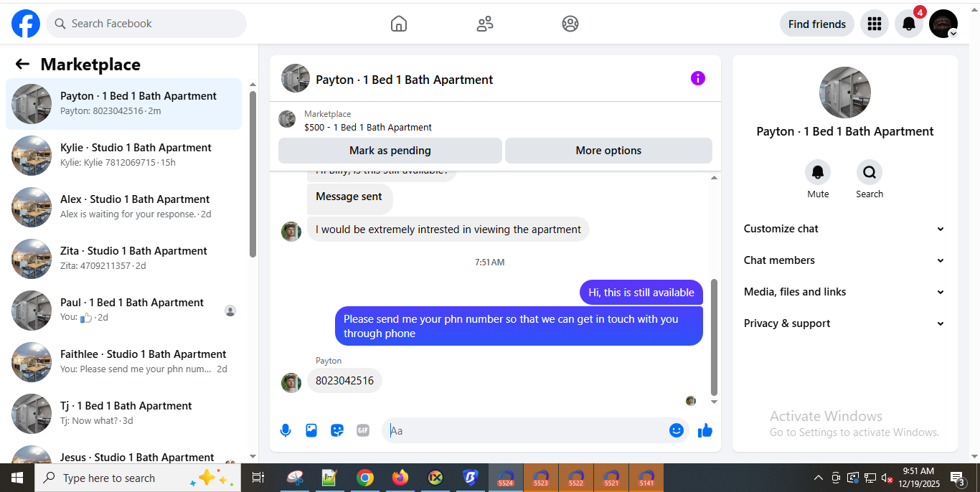Focus the Search Facebook field

point(146,24)
